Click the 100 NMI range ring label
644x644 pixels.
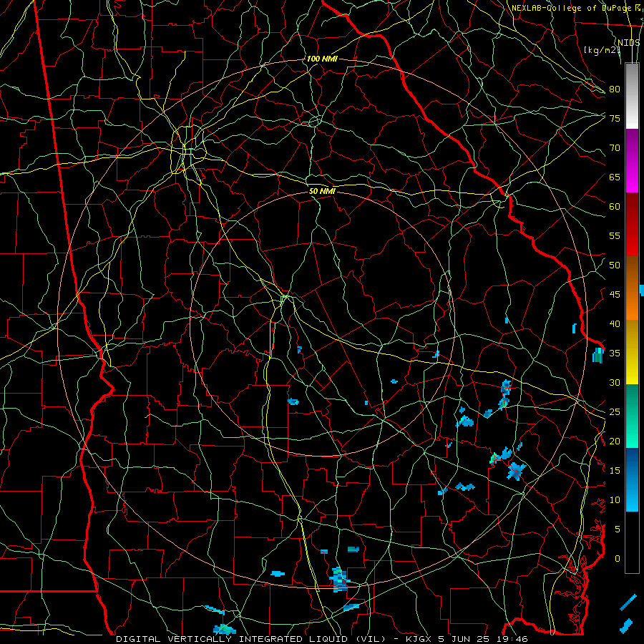tap(322, 59)
